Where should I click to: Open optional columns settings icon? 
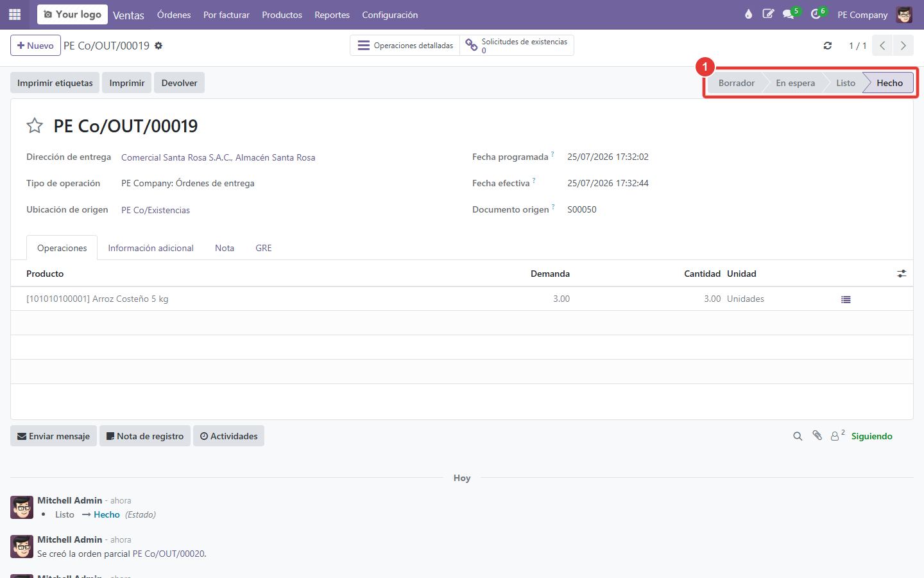tap(902, 274)
